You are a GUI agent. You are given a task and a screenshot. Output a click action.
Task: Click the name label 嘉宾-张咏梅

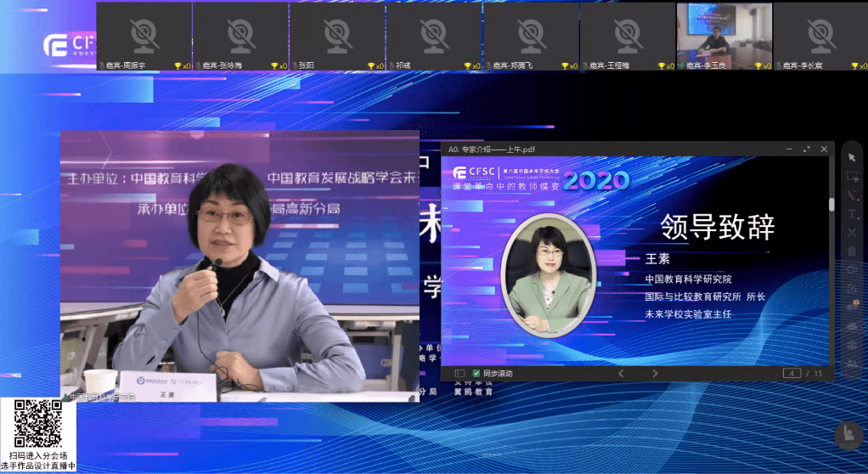click(x=223, y=66)
